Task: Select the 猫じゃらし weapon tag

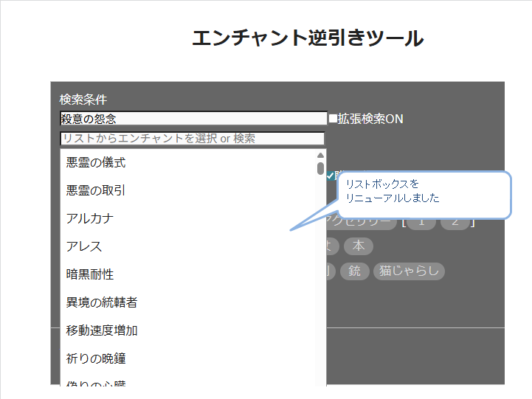Action: point(409,271)
